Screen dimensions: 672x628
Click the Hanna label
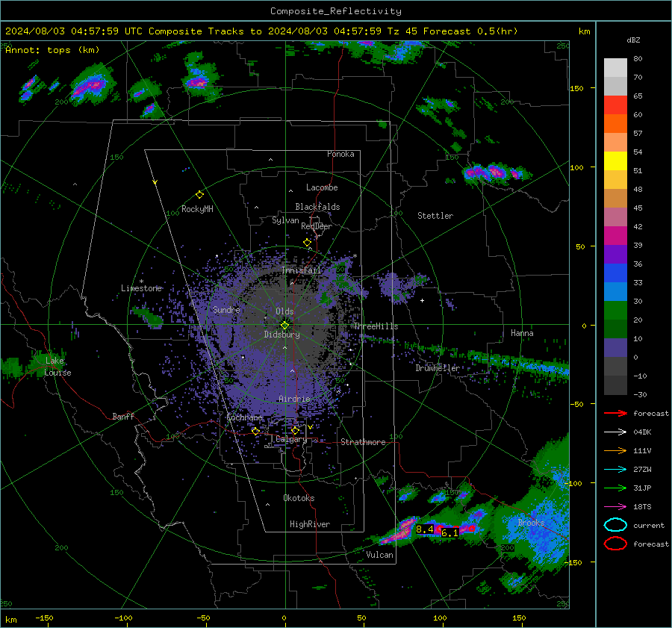click(522, 333)
